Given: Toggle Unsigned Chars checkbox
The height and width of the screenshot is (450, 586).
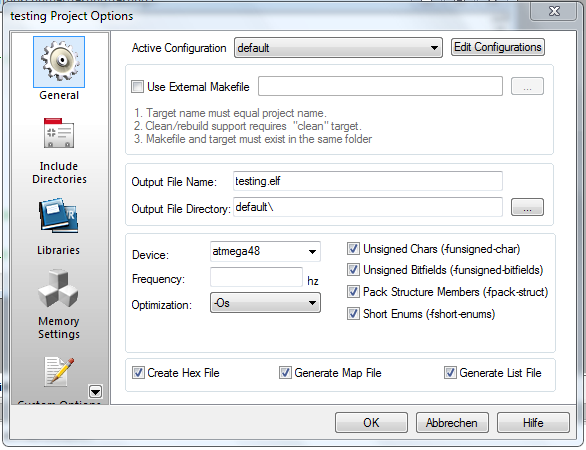Looking at the screenshot, I should [x=353, y=249].
